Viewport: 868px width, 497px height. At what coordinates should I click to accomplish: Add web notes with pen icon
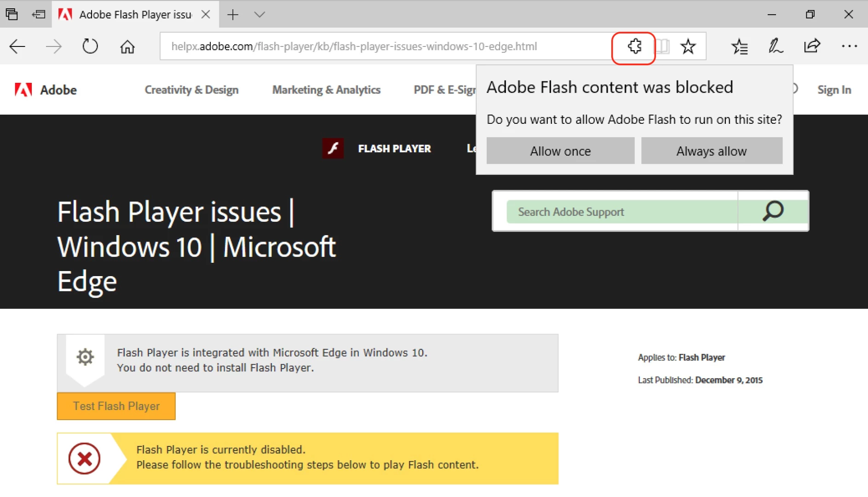[x=776, y=46]
